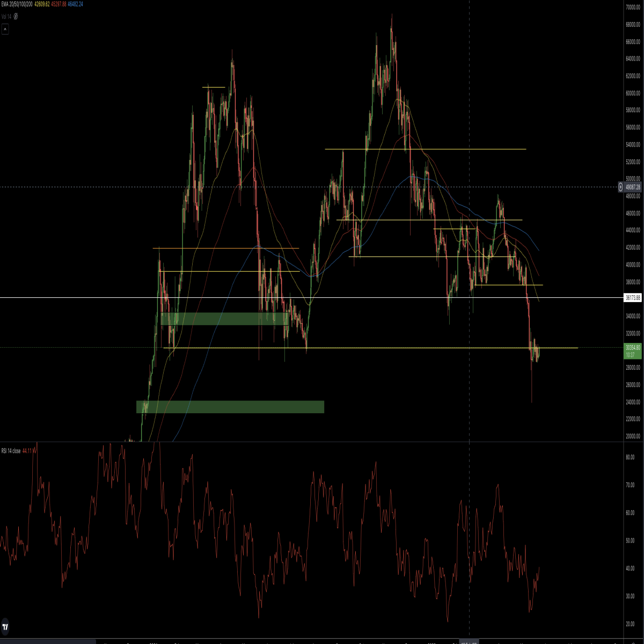Select the lower green support zone rectangle
The height and width of the screenshot is (644, 644).
230,407
